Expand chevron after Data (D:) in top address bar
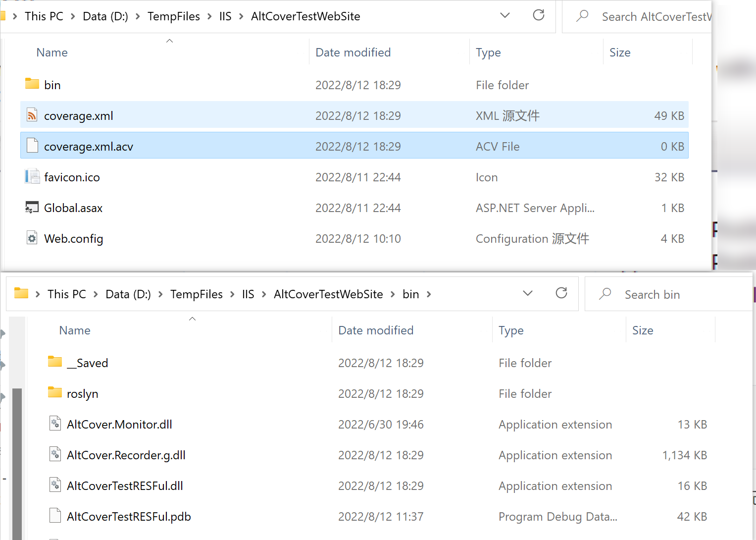This screenshot has height=540, width=756. [x=138, y=16]
